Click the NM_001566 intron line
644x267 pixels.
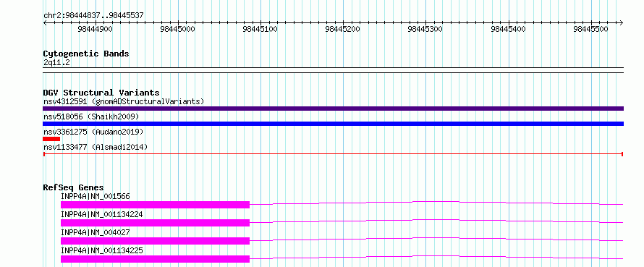(x=436, y=202)
